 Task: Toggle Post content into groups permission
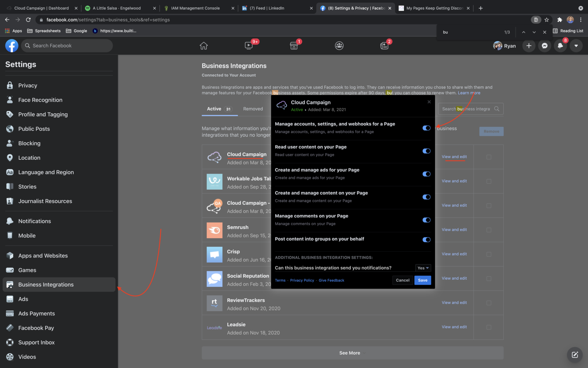tap(426, 240)
